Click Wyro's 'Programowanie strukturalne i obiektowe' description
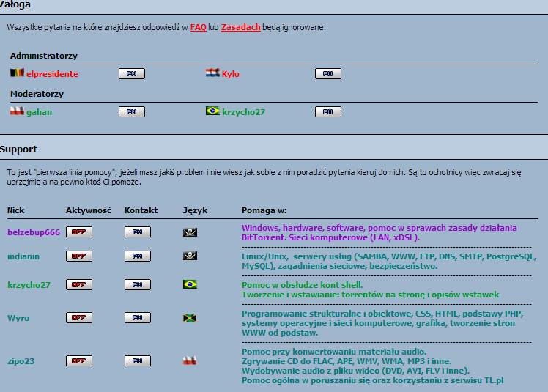Viewport: 548px width, 392px height. (382, 323)
